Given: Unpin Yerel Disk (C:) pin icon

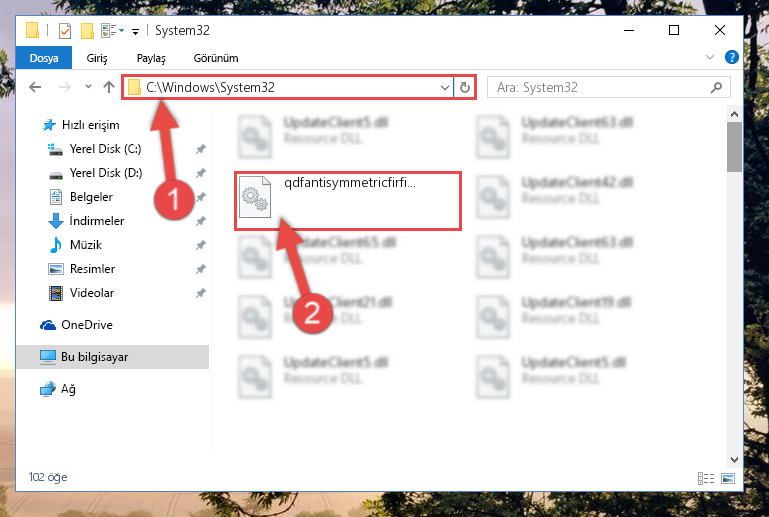Looking at the screenshot, I should tap(201, 149).
